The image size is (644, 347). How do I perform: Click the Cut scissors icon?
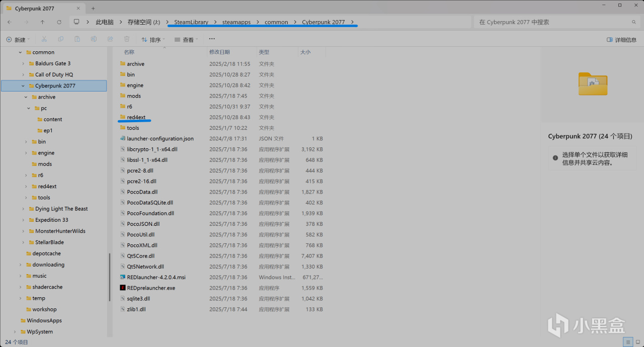click(x=44, y=39)
